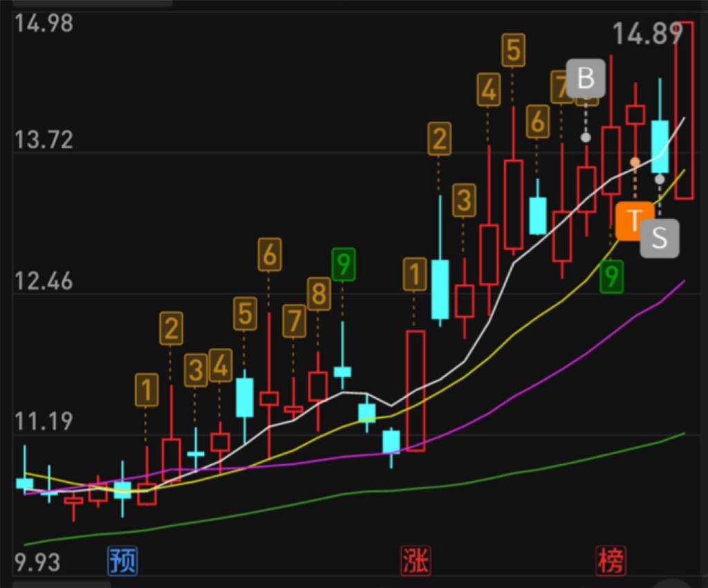Click the 5 marker beside the 14.89 label

click(514, 50)
